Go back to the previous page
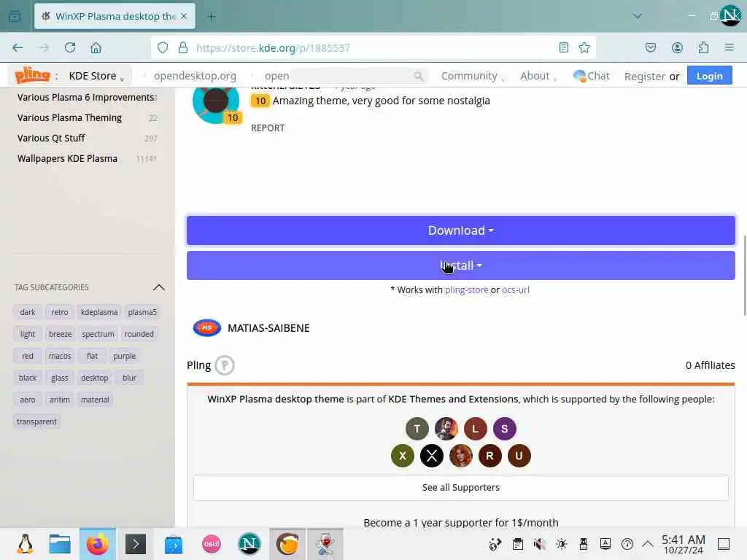This screenshot has height=560, width=747. pos(18,47)
